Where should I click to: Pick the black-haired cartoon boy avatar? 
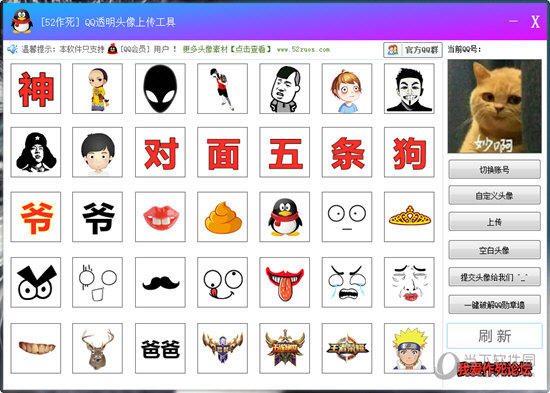98,152
